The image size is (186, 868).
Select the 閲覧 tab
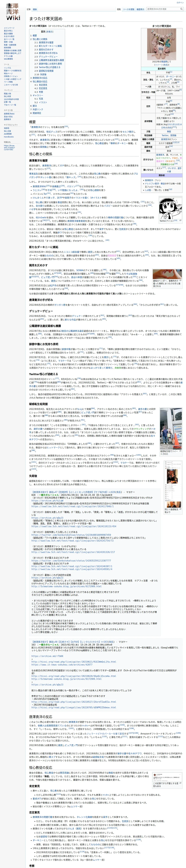(119, 9)
